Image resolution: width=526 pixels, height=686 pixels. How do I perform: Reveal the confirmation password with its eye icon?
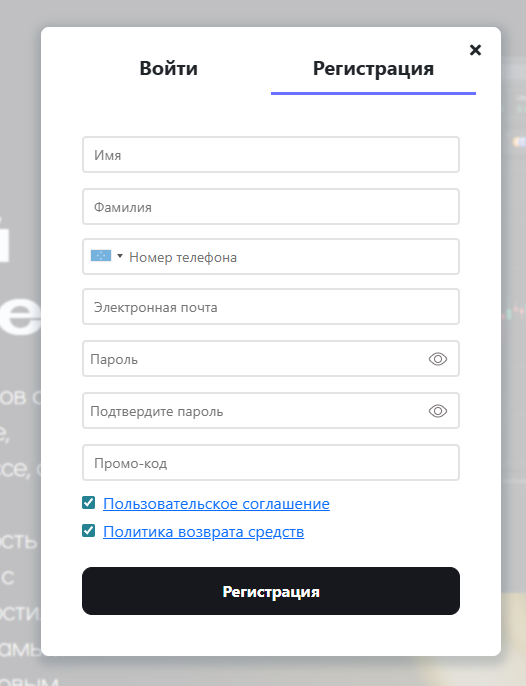[438, 411]
